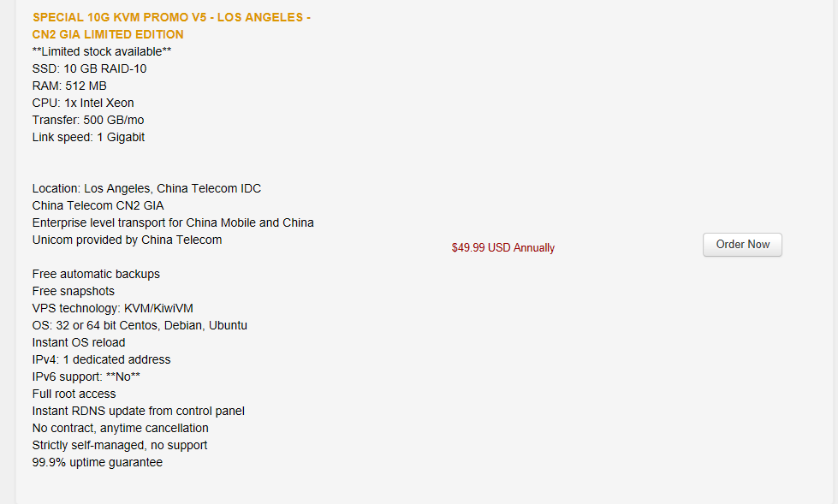This screenshot has height=504, width=838.
Task: Click the Order Now button
Action: point(742,244)
